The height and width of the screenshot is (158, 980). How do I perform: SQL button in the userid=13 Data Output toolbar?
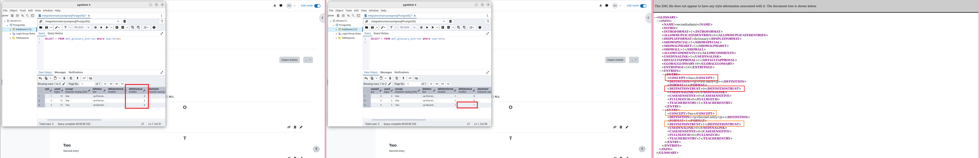[91, 78]
